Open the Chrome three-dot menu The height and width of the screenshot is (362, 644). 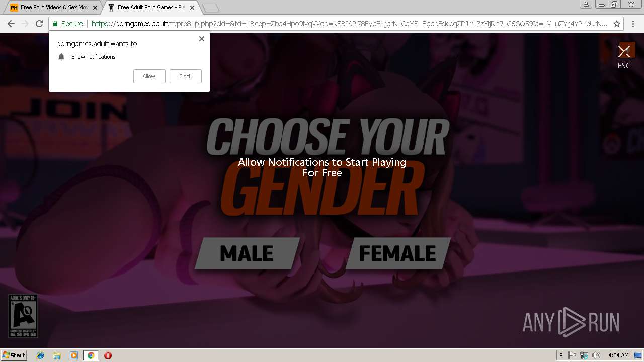[x=633, y=24]
